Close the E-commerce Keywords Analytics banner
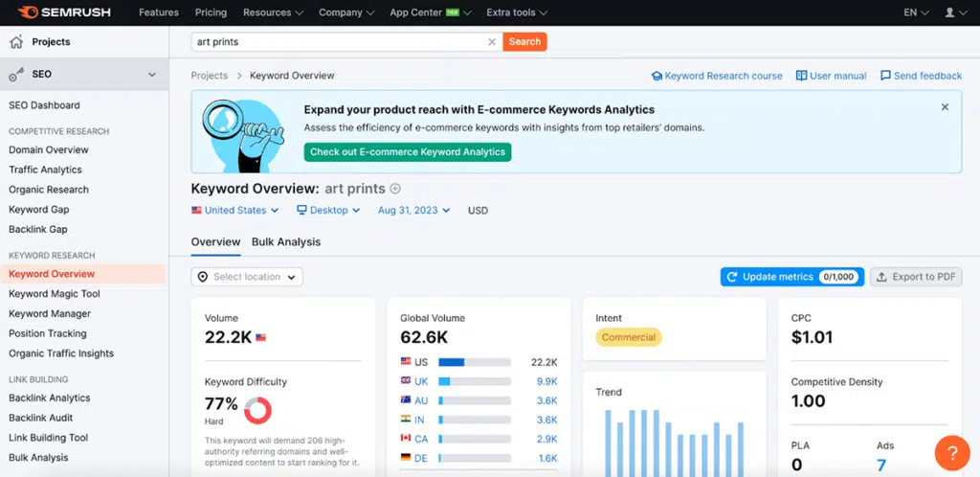The width and height of the screenshot is (980, 477). point(945,107)
